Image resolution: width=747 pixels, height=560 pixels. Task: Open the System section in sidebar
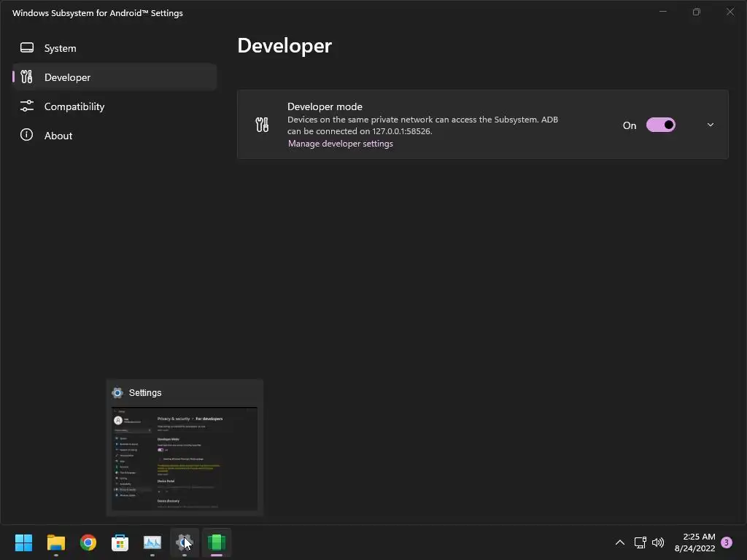point(115,48)
